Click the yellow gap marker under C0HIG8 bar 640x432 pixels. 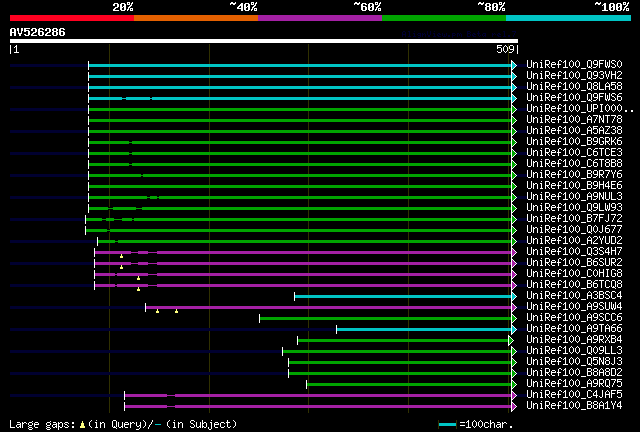click(138, 278)
